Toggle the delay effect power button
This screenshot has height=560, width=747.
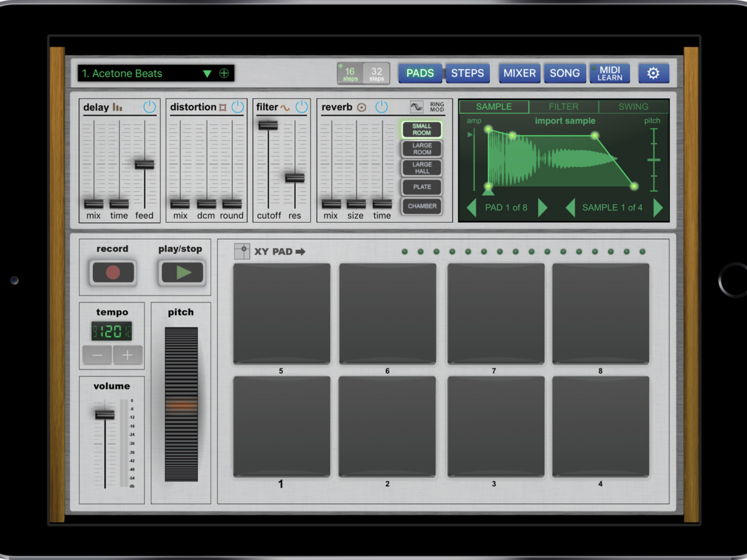pyautogui.click(x=149, y=107)
